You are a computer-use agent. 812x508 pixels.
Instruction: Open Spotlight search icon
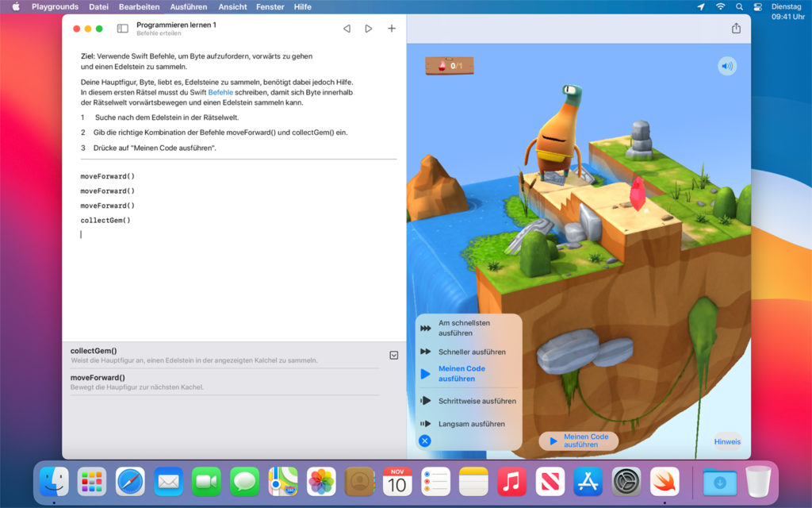(740, 6)
